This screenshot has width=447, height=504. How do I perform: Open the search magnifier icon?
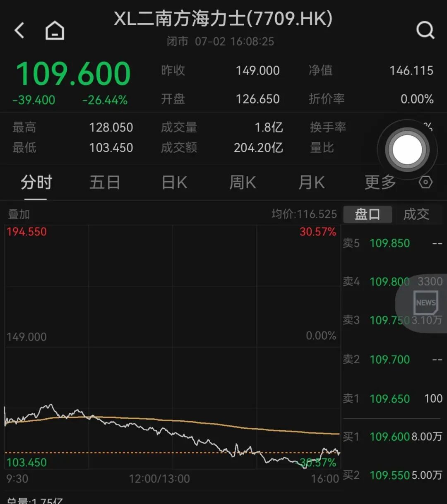pyautogui.click(x=425, y=30)
